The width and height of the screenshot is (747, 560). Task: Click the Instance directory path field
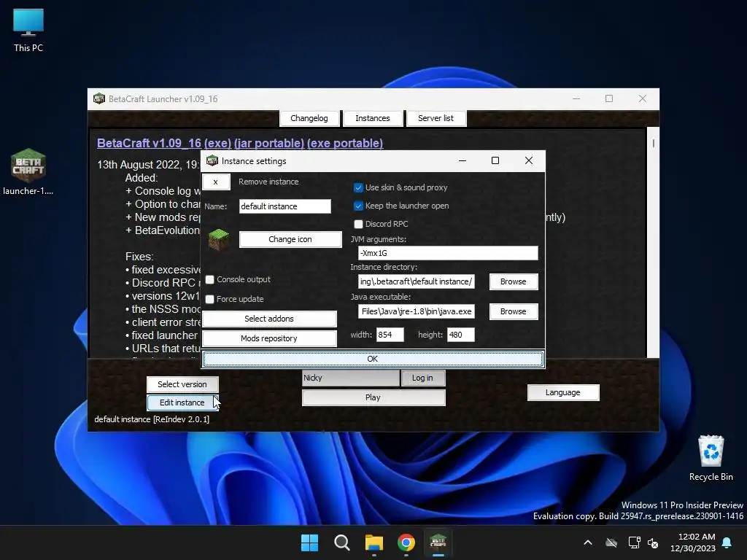[417, 281]
